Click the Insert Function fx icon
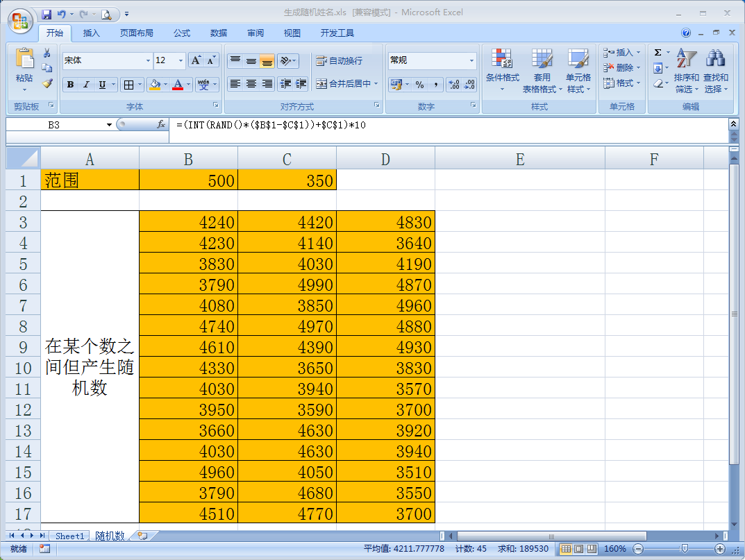 [x=161, y=125]
